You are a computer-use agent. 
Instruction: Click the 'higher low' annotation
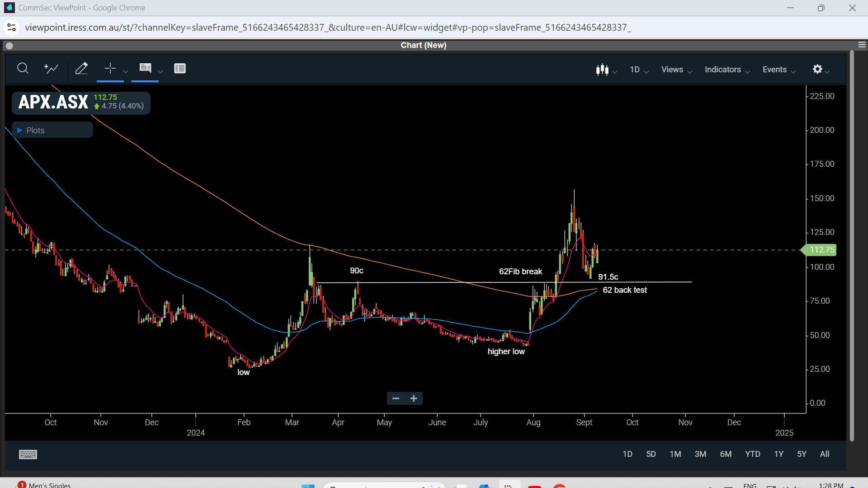(506, 352)
